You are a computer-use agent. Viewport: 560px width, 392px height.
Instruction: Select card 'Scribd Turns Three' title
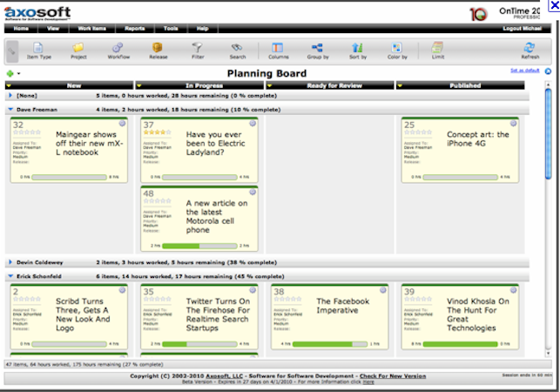click(83, 314)
